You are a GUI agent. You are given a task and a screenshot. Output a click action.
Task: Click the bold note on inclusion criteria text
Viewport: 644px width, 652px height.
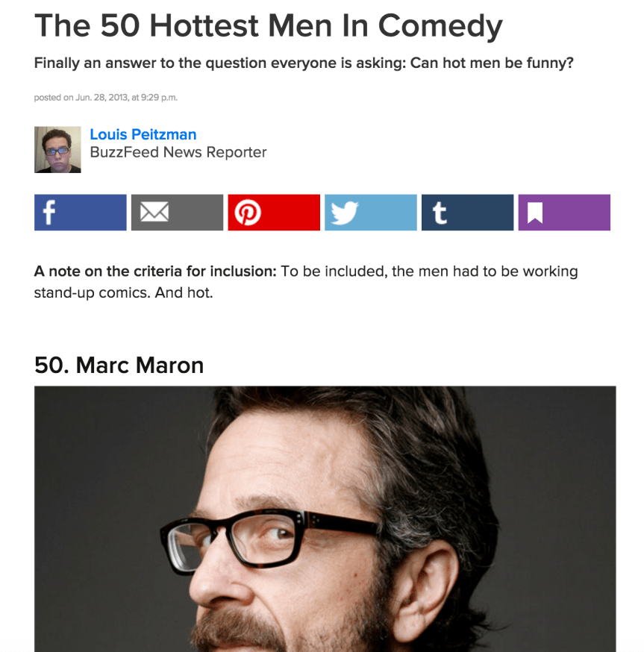point(155,271)
